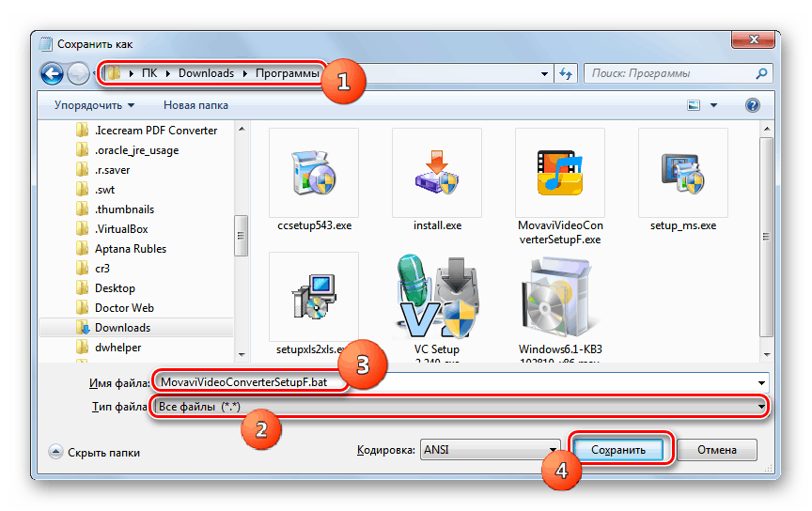Expand the Имя файла dropdown arrow
Viewport: 812px width, 511px height.
[x=762, y=383]
